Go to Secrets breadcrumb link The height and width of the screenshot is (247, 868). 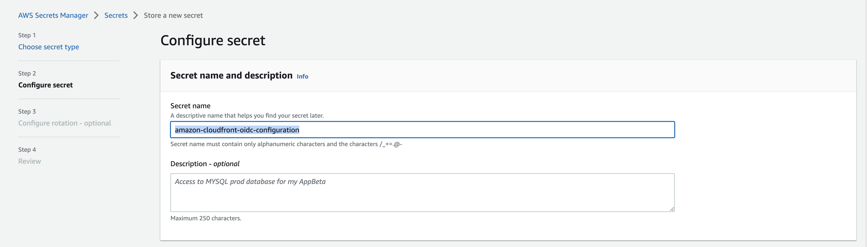click(x=116, y=15)
